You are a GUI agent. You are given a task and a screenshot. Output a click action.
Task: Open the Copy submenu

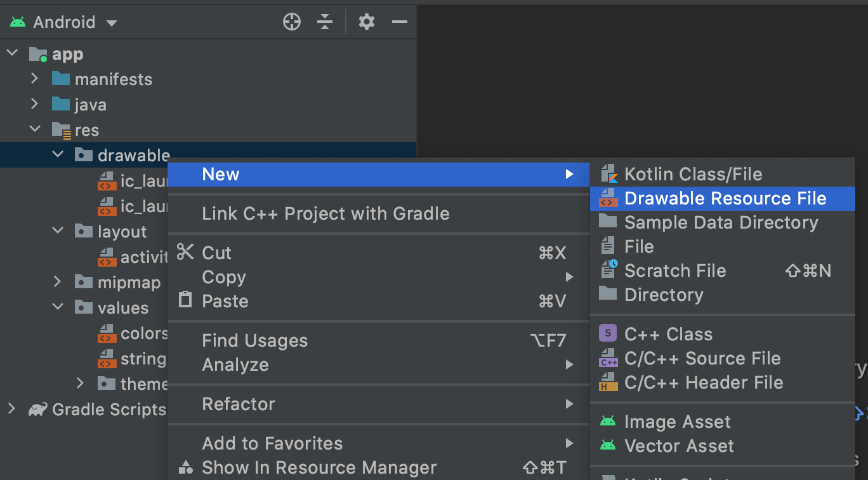coord(379,277)
